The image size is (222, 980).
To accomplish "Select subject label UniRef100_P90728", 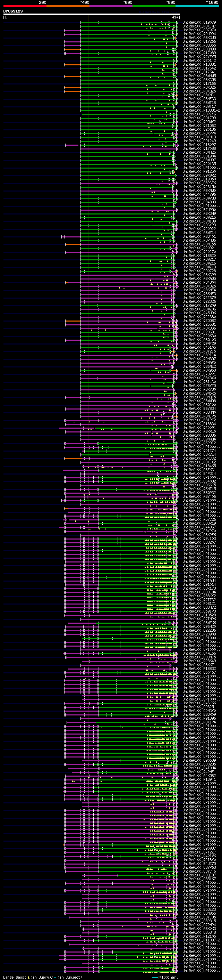I will (x=199, y=271).
